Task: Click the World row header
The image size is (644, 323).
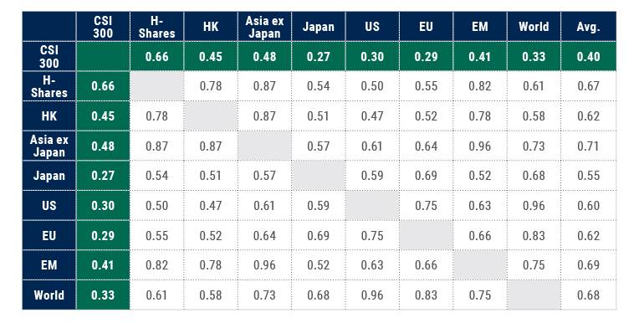Action: click(x=49, y=295)
